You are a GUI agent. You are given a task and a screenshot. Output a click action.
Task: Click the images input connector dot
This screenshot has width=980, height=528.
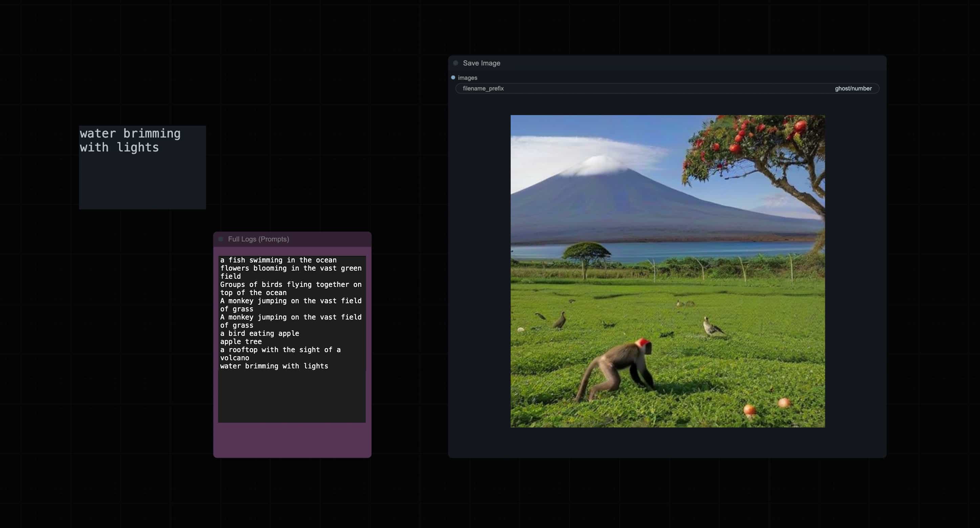[453, 78]
